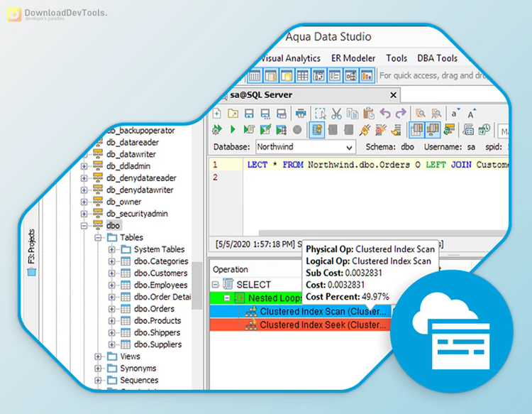The width and height of the screenshot is (532, 414).
Task: Paste using the clipboard icon
Action: coord(368,114)
